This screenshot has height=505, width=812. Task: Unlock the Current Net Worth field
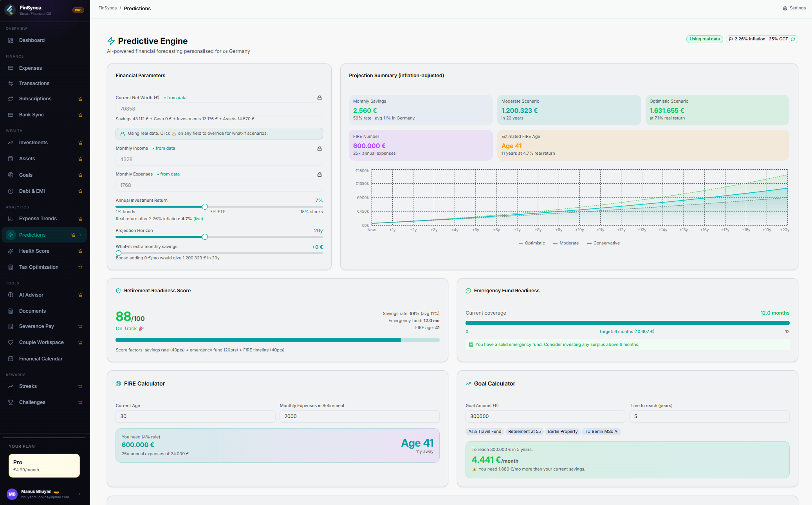pyautogui.click(x=319, y=98)
